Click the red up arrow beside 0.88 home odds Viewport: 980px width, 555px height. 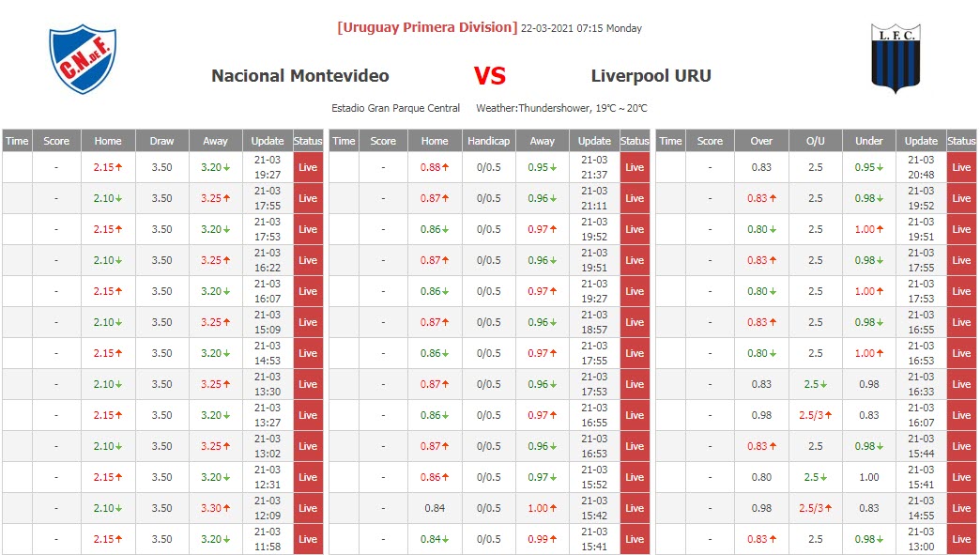click(448, 167)
